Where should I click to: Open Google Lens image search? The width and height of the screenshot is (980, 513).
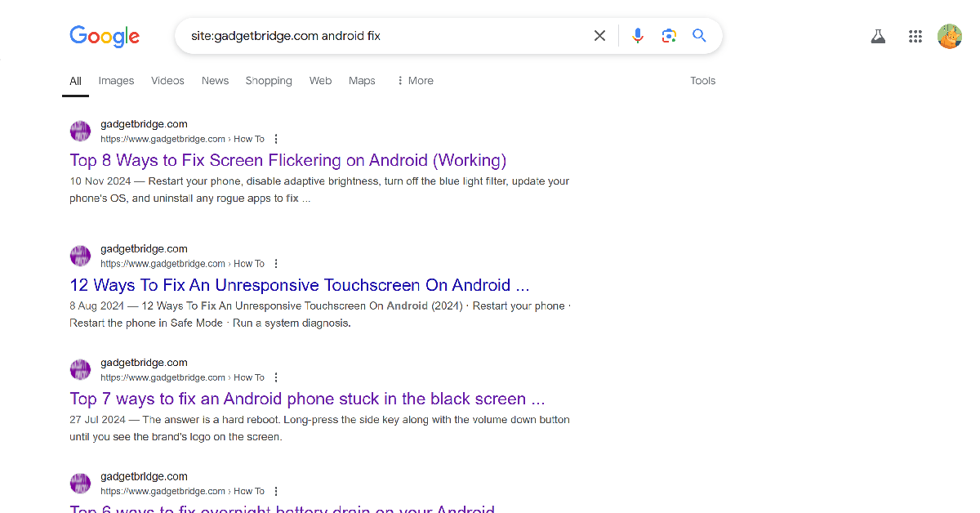point(669,36)
